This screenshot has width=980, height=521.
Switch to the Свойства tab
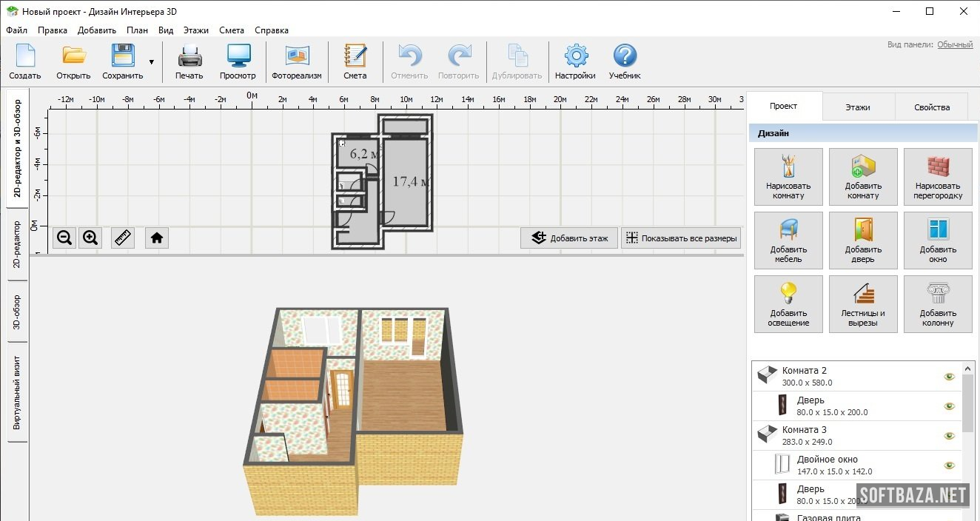[931, 107]
